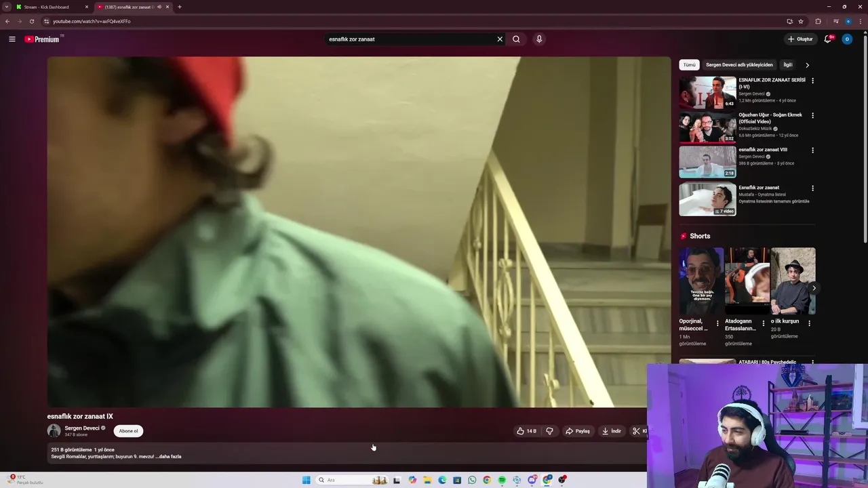The image size is (868, 488).
Task: Select the esnaflık zor zanaat YouTube tab
Action: pos(133,7)
